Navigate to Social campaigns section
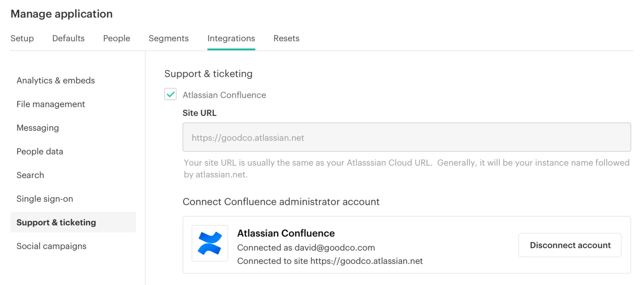 [x=51, y=246]
